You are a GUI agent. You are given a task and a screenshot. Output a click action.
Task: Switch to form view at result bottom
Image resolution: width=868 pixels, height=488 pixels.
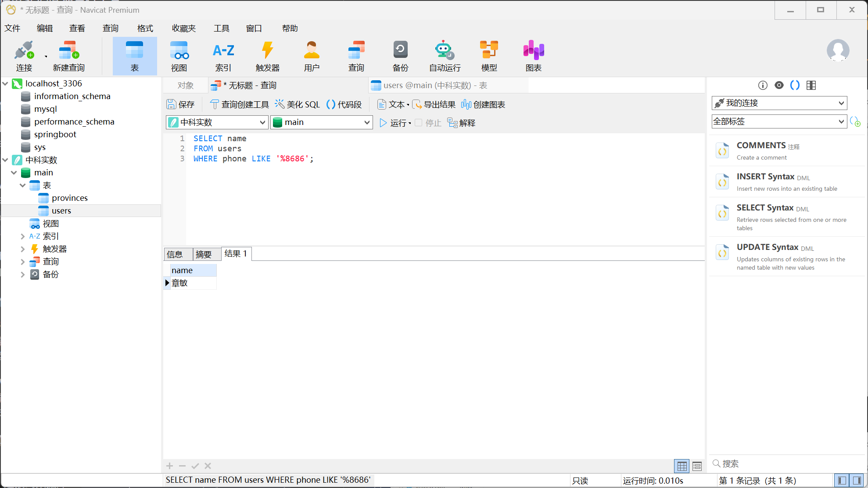[697, 466]
